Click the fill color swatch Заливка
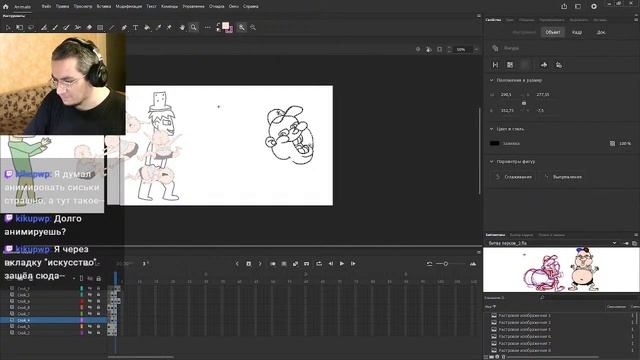Screen dimensions: 640x360 pos(494,143)
